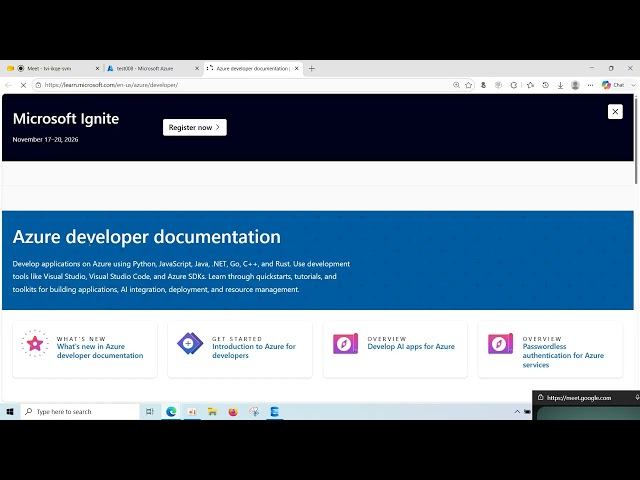Click the November 17–20, 2026 date text

45,140
